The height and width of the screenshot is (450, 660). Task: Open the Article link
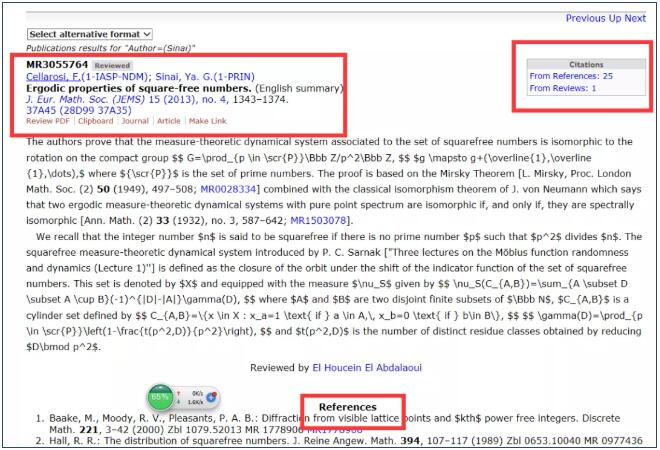pos(169,121)
